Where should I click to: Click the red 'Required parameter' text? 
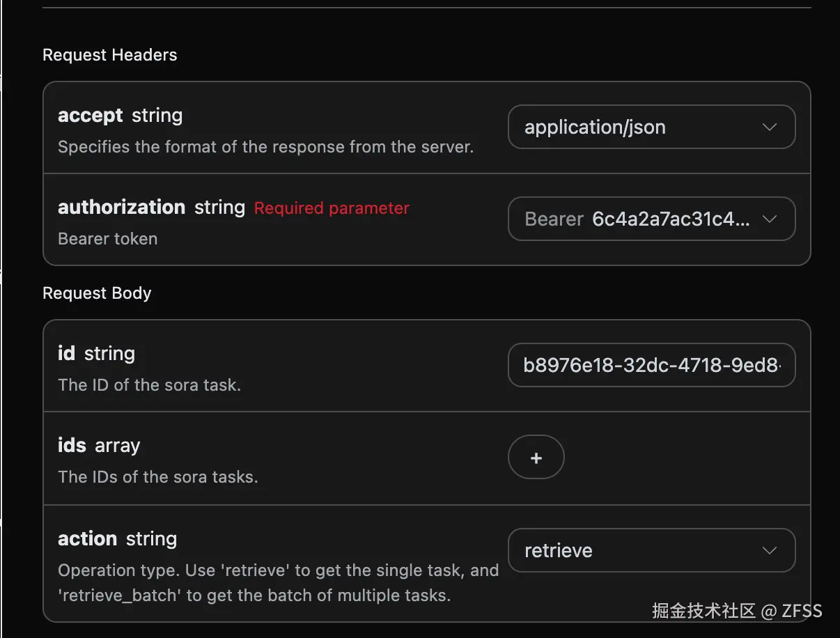(x=332, y=208)
